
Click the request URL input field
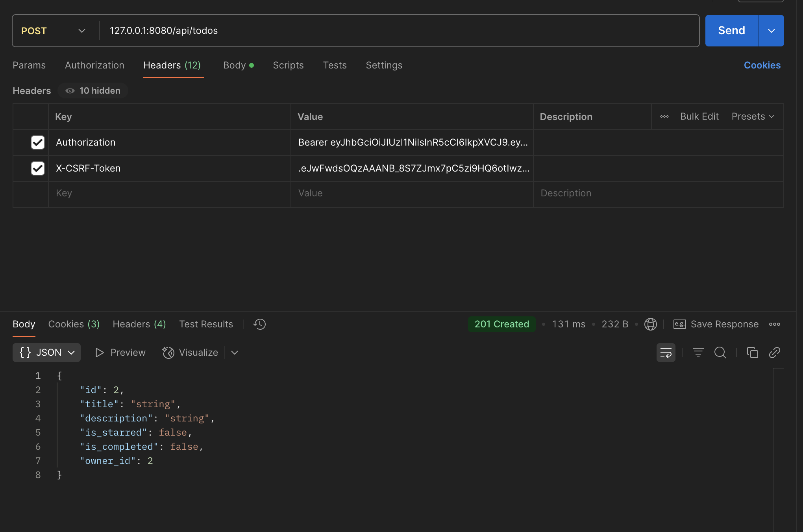click(x=394, y=31)
